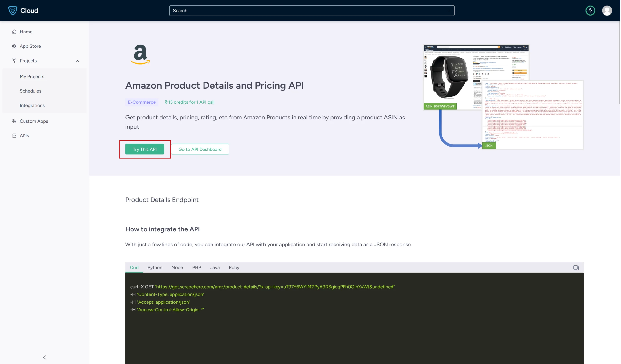The width and height of the screenshot is (621, 364).
Task: Click the Home house icon
Action: click(x=14, y=32)
